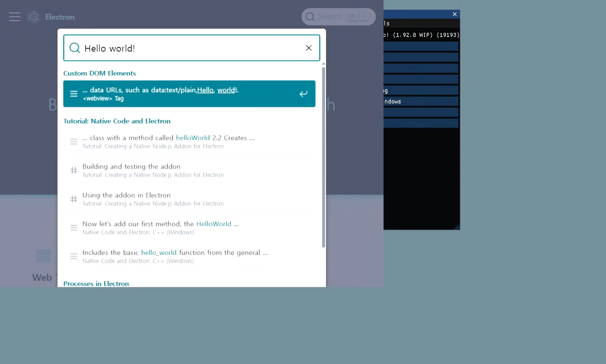Click the list icon on the webview Tag result

click(74, 94)
